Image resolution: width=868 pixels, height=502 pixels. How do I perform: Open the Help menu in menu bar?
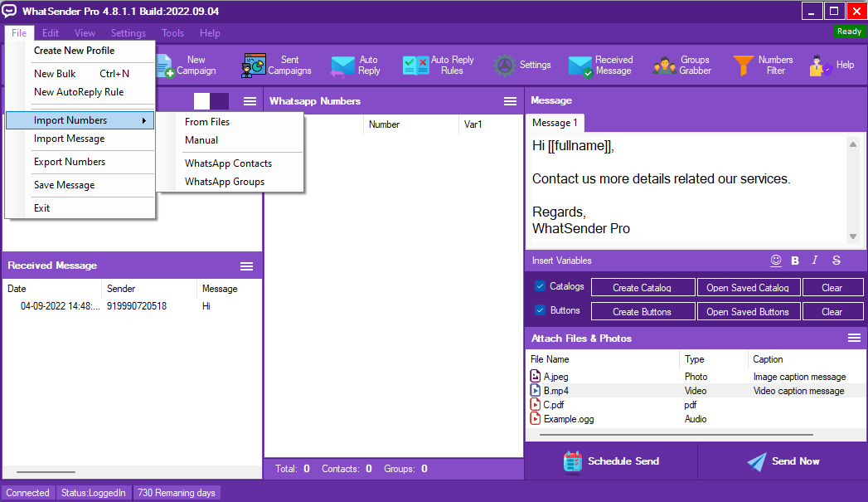click(x=210, y=33)
